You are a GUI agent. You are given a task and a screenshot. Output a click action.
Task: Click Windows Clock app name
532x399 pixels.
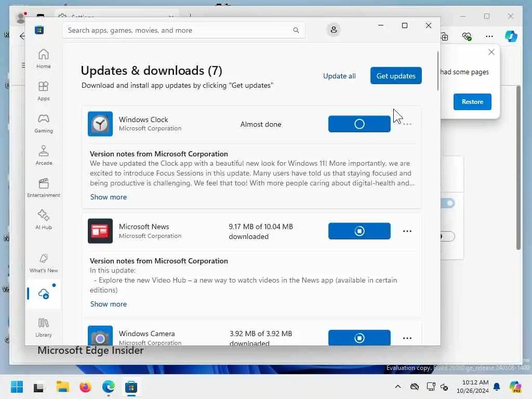[143, 120]
